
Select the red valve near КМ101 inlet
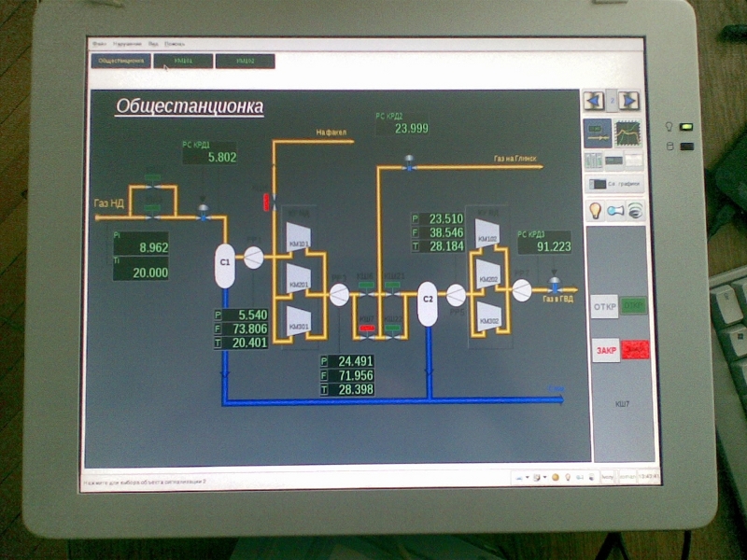[267, 202]
